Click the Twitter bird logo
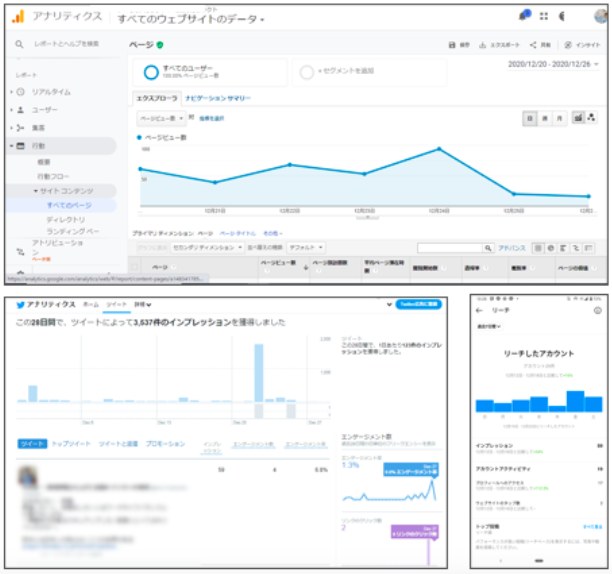 [x=22, y=303]
